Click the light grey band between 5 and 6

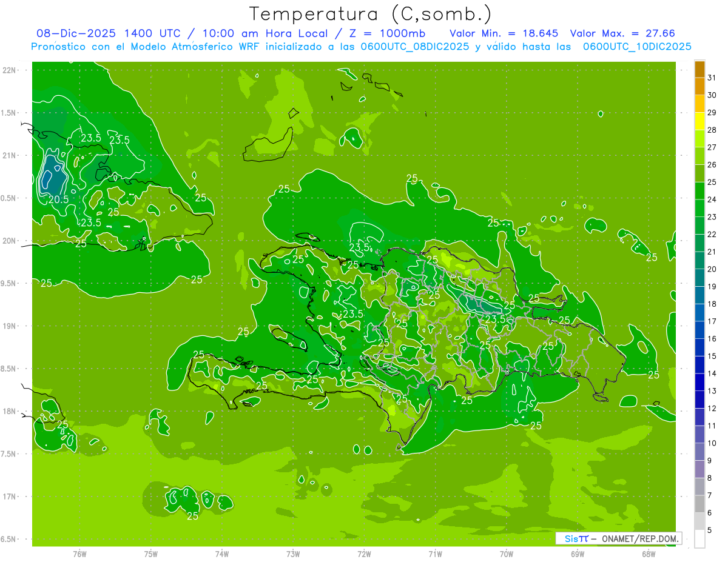click(699, 522)
